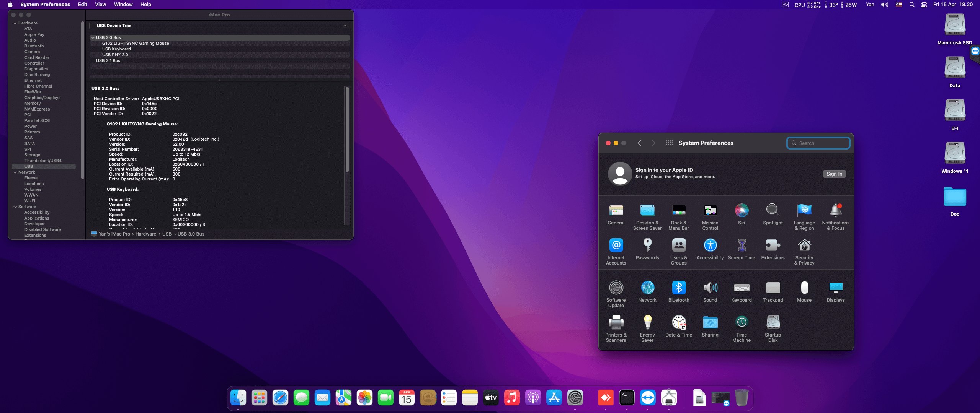980x413 pixels.
Task: Open Control Center in menu bar
Action: (x=924, y=5)
